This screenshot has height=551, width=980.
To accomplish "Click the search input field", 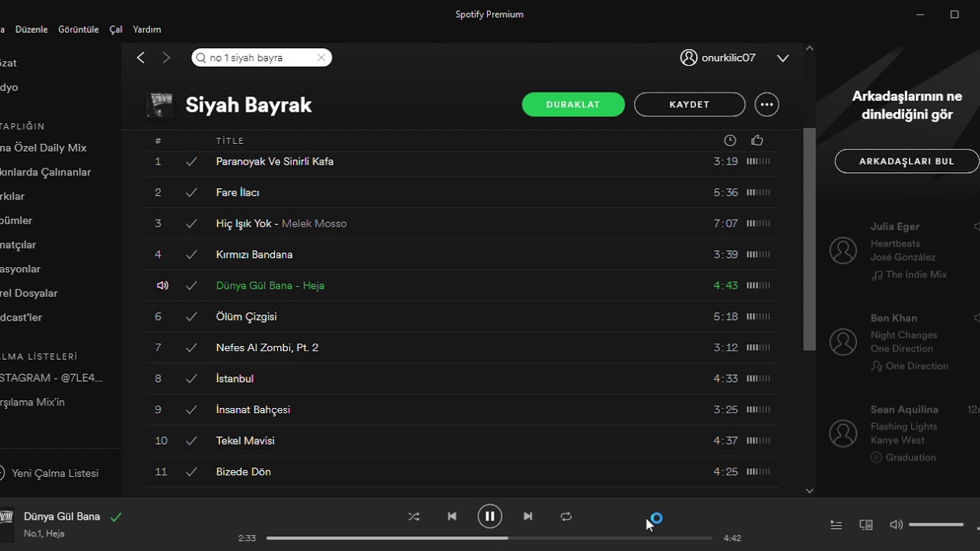I will (x=260, y=57).
